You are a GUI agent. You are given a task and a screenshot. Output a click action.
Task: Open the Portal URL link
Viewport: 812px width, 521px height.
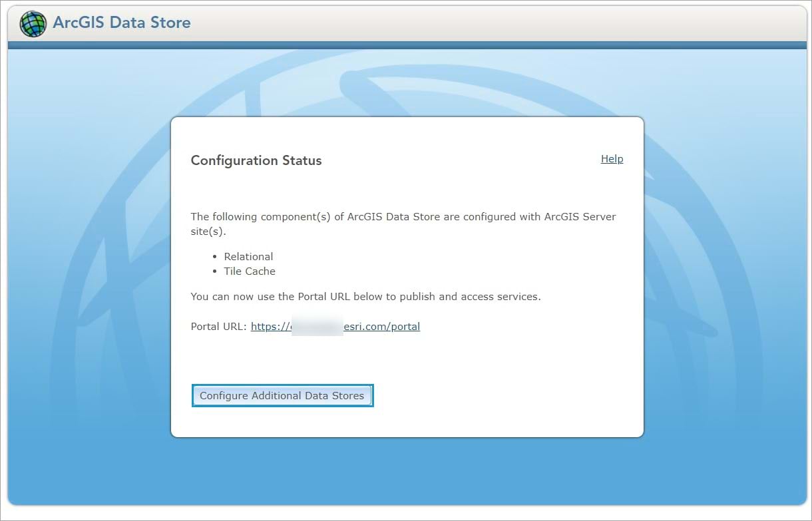pyautogui.click(x=335, y=327)
